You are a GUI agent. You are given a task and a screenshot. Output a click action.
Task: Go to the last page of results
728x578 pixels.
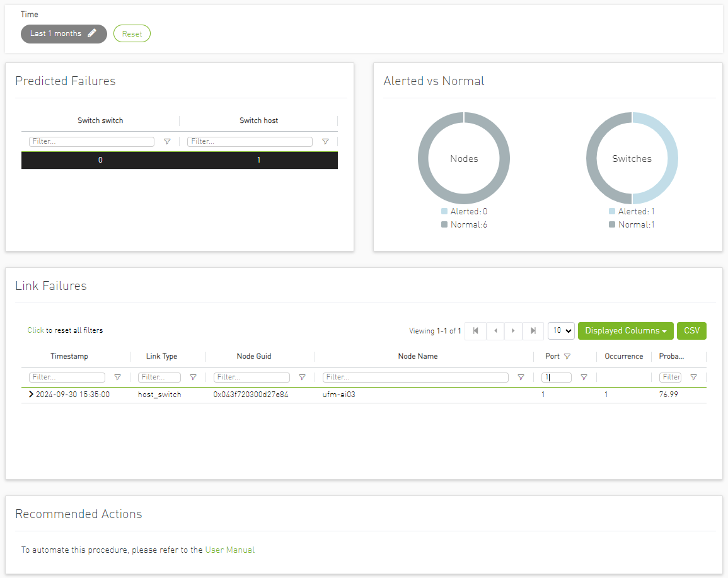click(x=533, y=331)
